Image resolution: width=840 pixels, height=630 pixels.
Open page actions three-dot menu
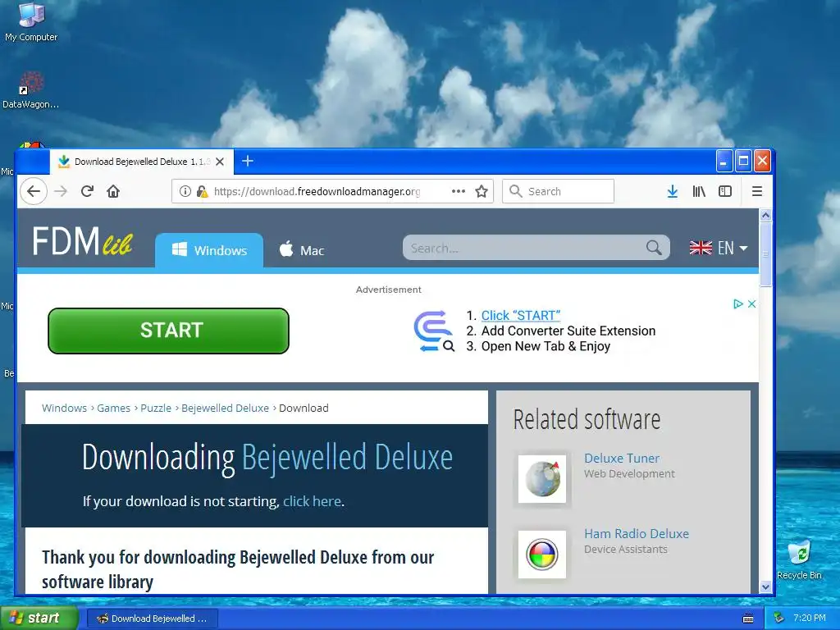click(458, 191)
